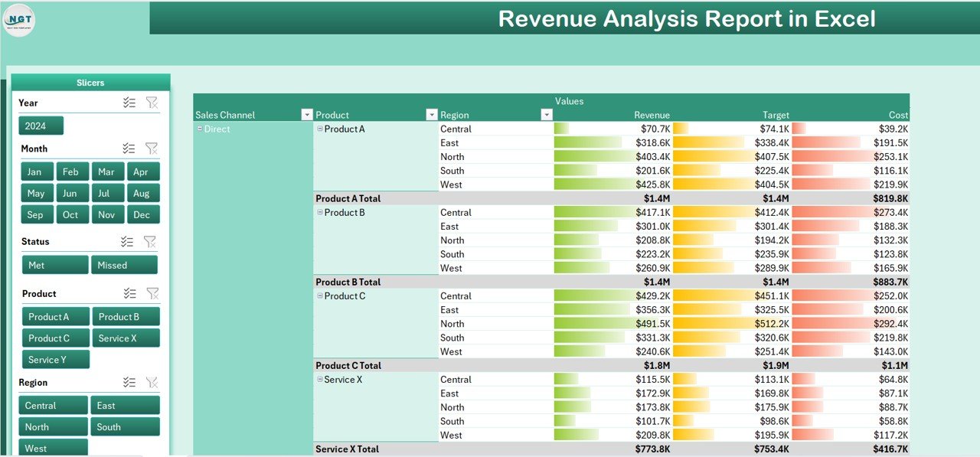Select the Product A Total row label

click(x=348, y=198)
